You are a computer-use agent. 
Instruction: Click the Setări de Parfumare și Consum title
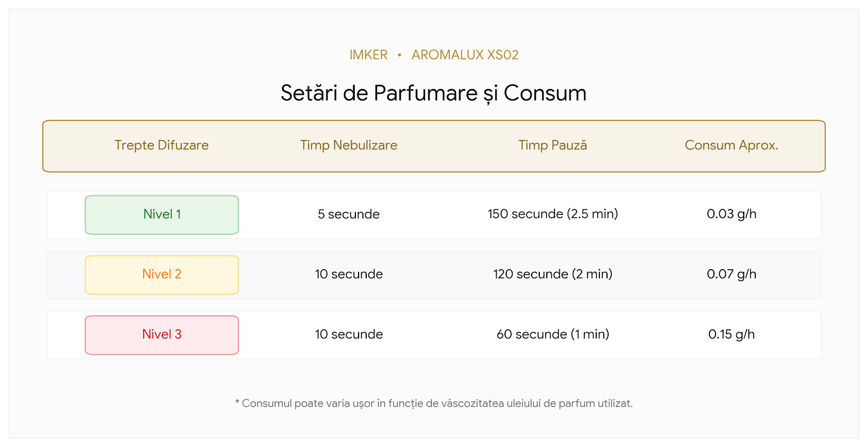(x=433, y=93)
